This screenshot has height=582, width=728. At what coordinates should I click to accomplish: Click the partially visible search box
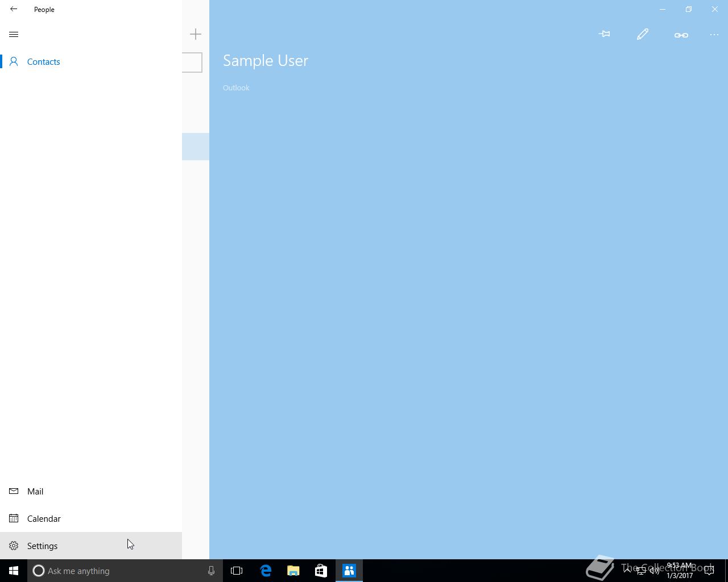192,63
